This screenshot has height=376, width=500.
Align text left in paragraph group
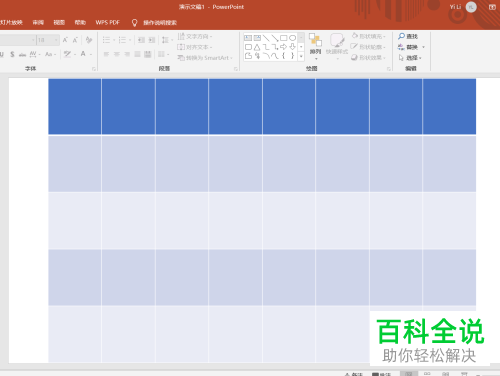[x=106, y=54]
